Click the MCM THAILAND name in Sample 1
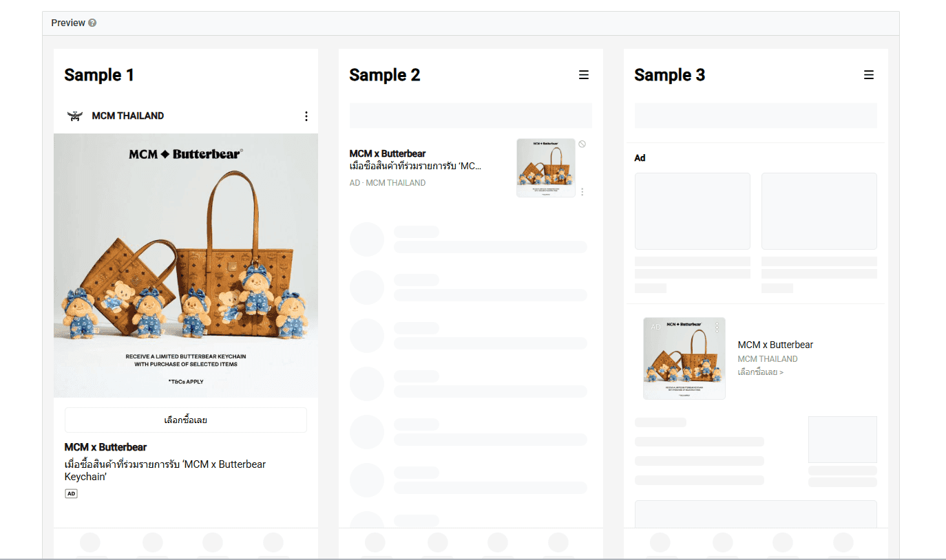The image size is (946, 560). tap(128, 116)
